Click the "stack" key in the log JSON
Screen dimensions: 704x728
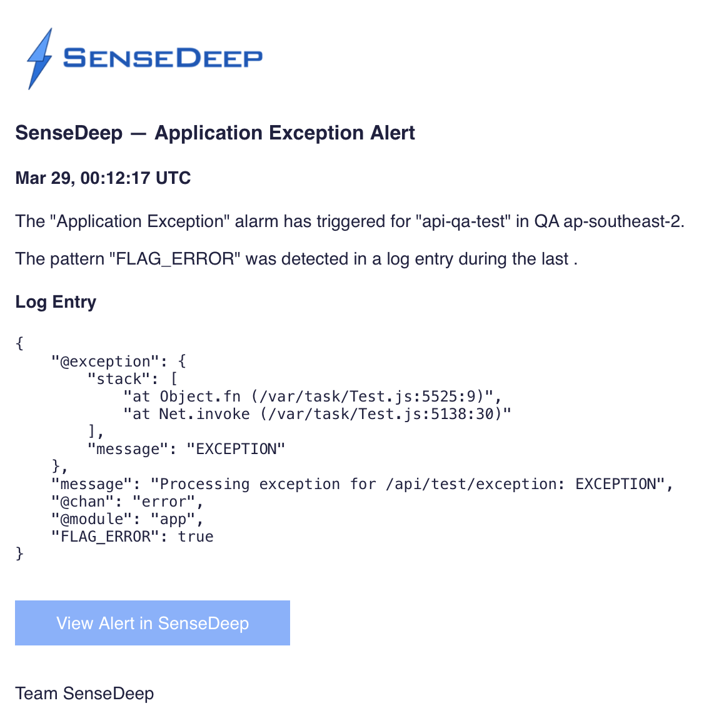pos(119,379)
